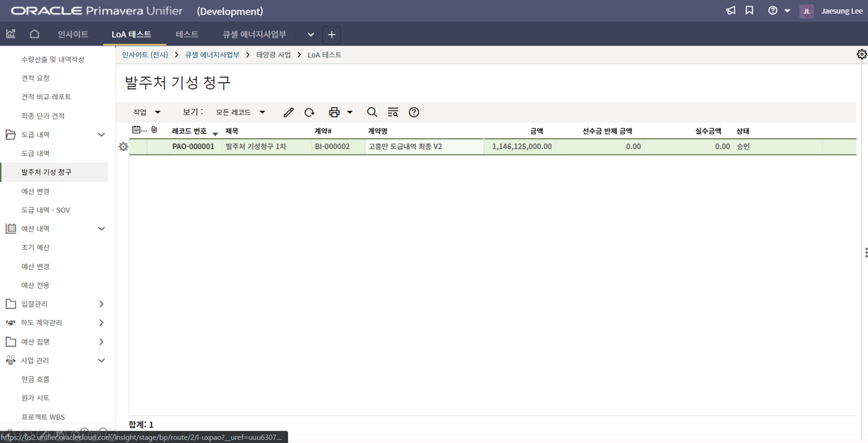Add a new tab with plus button
The height and width of the screenshot is (443, 868).
(331, 35)
